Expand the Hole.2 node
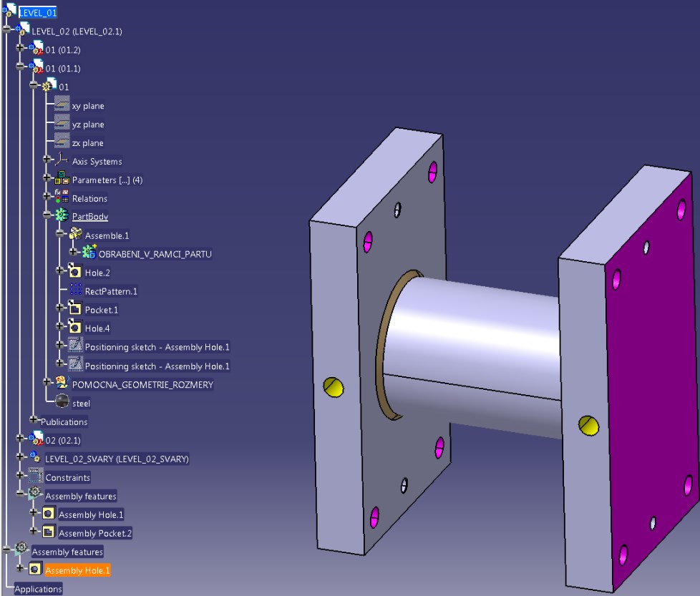This screenshot has width=700, height=596. point(60,270)
